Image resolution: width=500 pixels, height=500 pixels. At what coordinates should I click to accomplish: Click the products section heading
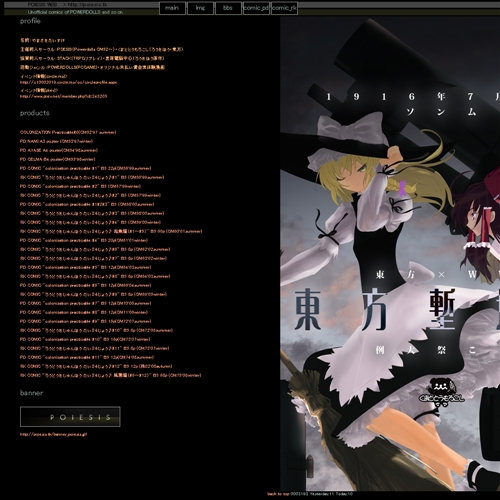(x=35, y=113)
